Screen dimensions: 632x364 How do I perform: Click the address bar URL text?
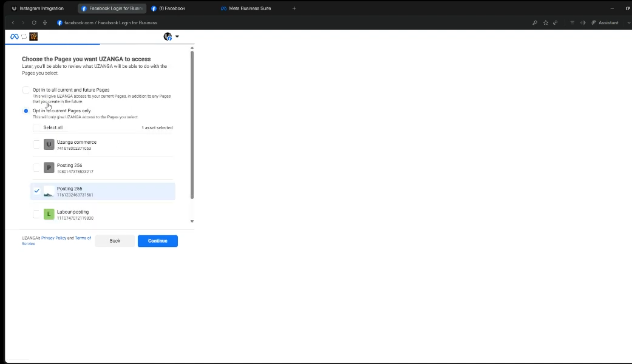[x=111, y=23]
